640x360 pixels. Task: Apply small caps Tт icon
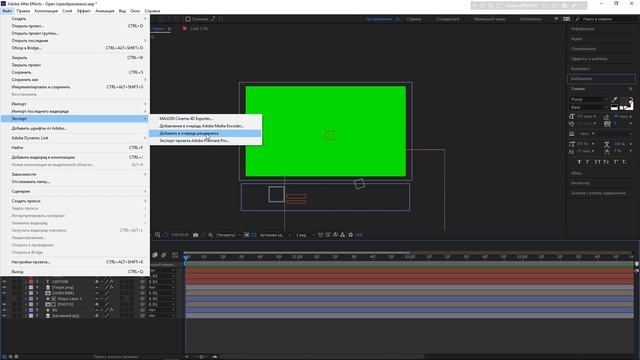point(606,162)
